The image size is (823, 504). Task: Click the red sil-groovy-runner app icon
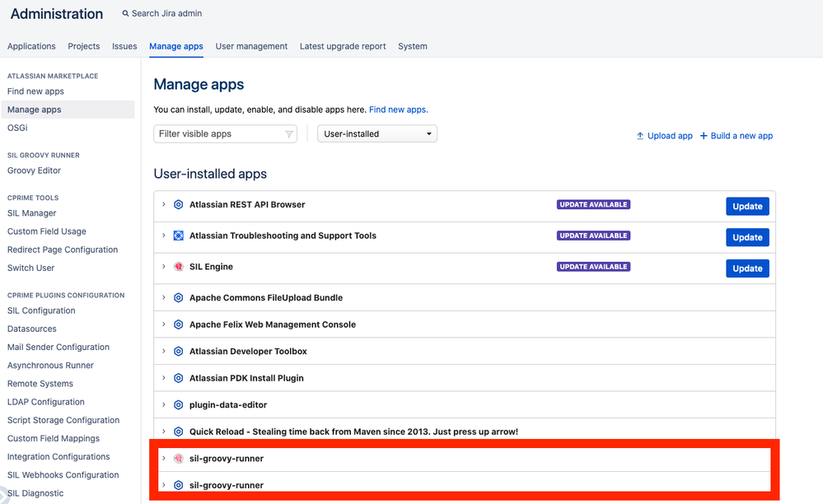click(179, 459)
